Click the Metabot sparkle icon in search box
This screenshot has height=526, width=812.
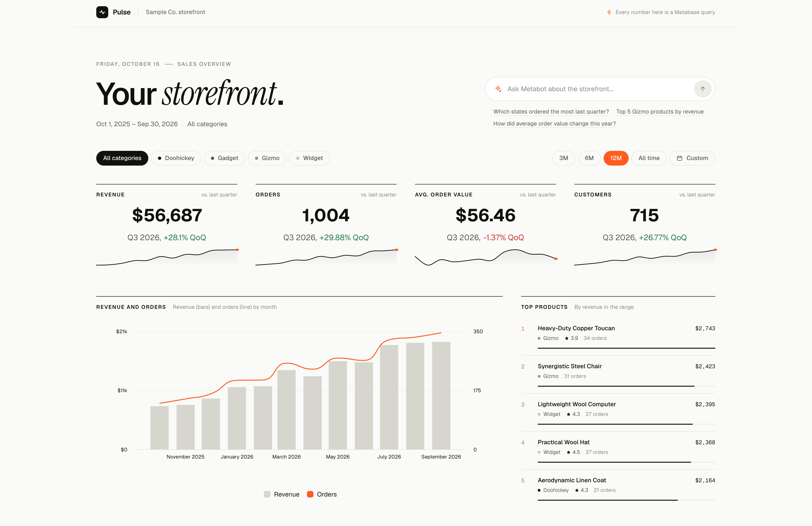[x=498, y=89]
